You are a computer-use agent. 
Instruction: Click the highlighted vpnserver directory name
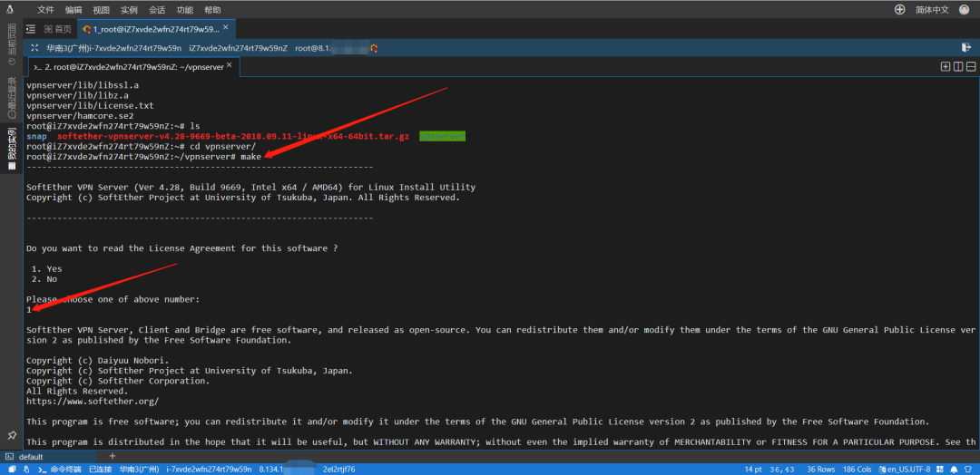tap(443, 136)
